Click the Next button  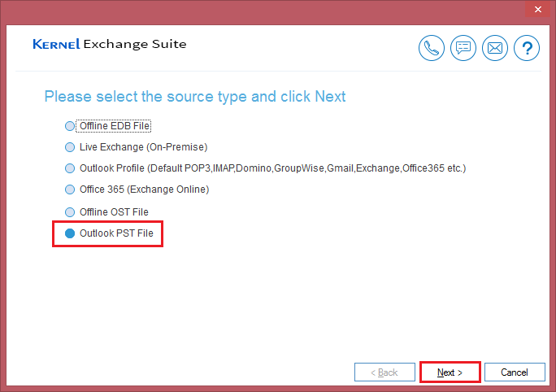tap(450, 372)
